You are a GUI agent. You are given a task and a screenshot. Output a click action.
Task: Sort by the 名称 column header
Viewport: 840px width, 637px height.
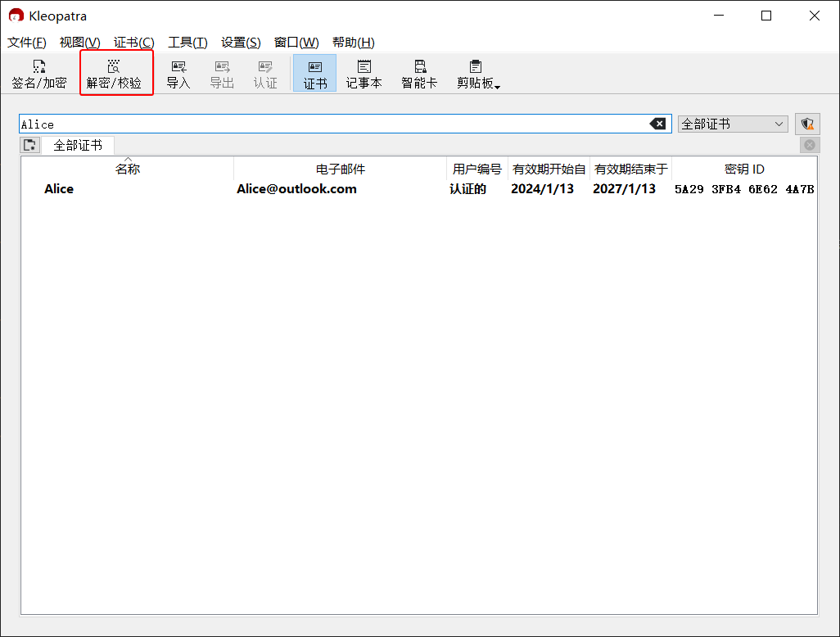pyautogui.click(x=128, y=169)
